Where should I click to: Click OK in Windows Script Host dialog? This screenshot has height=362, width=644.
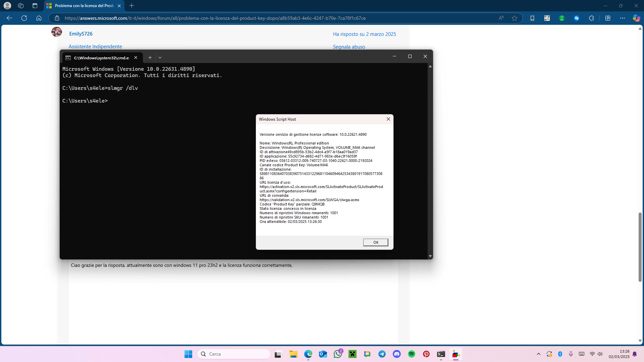[376, 242]
